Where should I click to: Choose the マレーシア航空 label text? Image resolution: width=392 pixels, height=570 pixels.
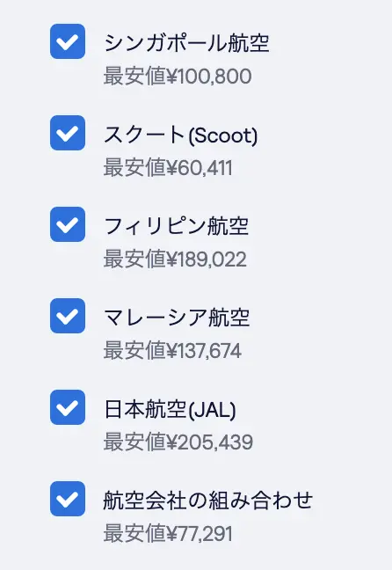point(177,318)
